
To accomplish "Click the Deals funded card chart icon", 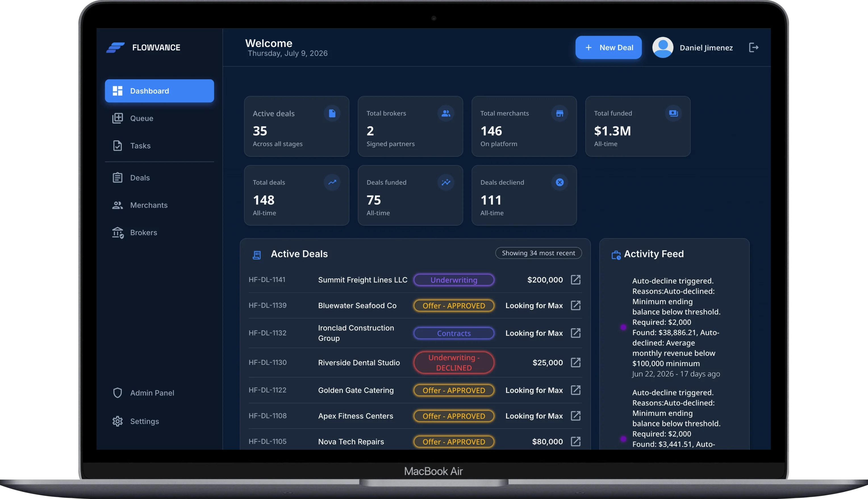I will 446,182.
